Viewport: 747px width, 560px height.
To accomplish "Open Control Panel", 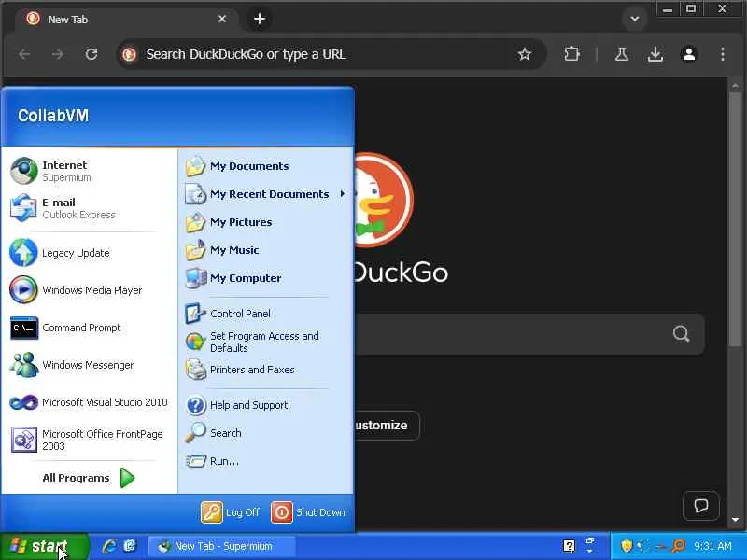I will pyautogui.click(x=265, y=314).
